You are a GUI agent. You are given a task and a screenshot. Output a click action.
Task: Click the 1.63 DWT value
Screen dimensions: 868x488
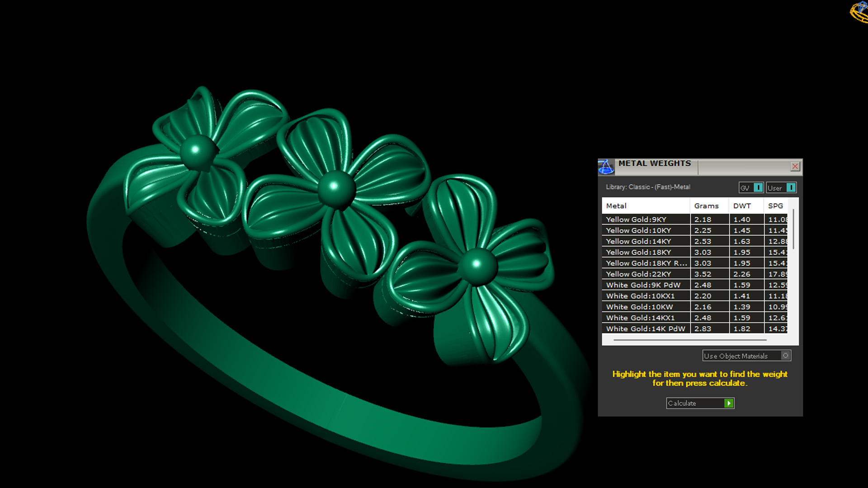point(742,241)
